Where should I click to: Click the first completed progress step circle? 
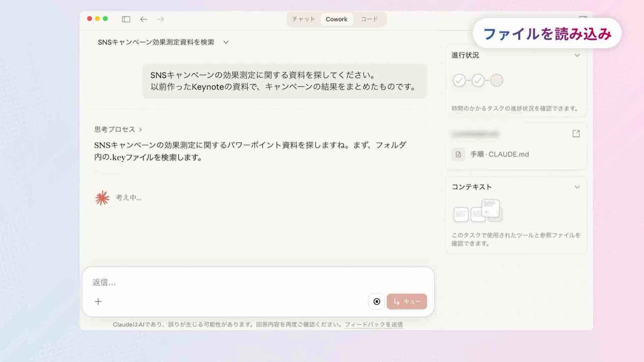tap(459, 80)
